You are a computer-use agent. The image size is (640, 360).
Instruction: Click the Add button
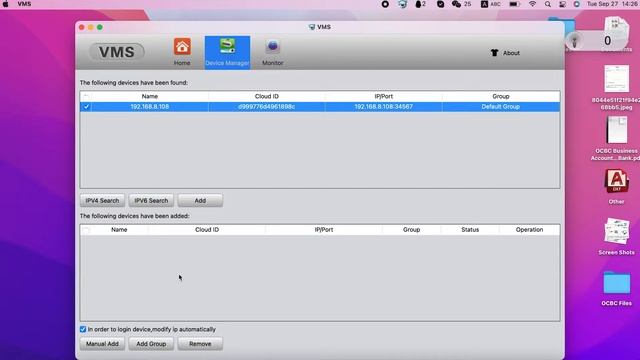coord(200,201)
